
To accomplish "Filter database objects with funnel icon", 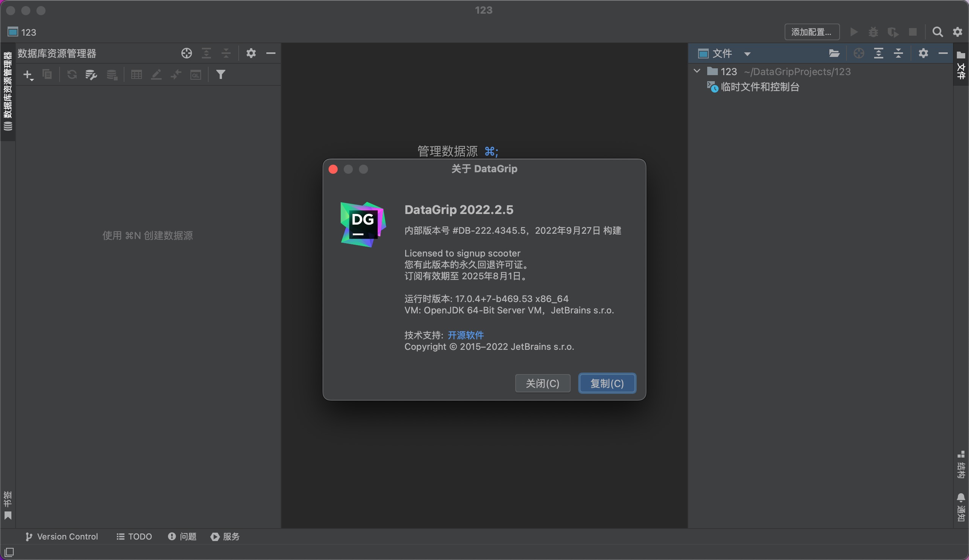I will click(221, 74).
